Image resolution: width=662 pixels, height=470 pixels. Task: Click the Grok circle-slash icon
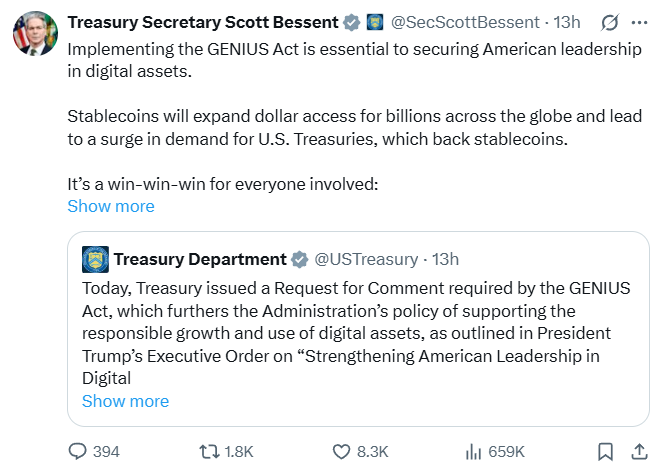click(x=607, y=22)
